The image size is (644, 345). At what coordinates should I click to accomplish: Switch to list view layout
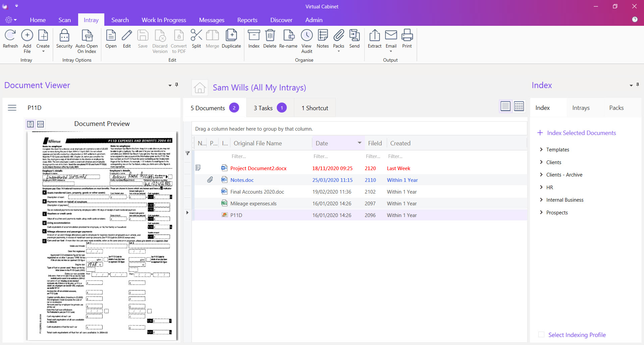coord(505,106)
